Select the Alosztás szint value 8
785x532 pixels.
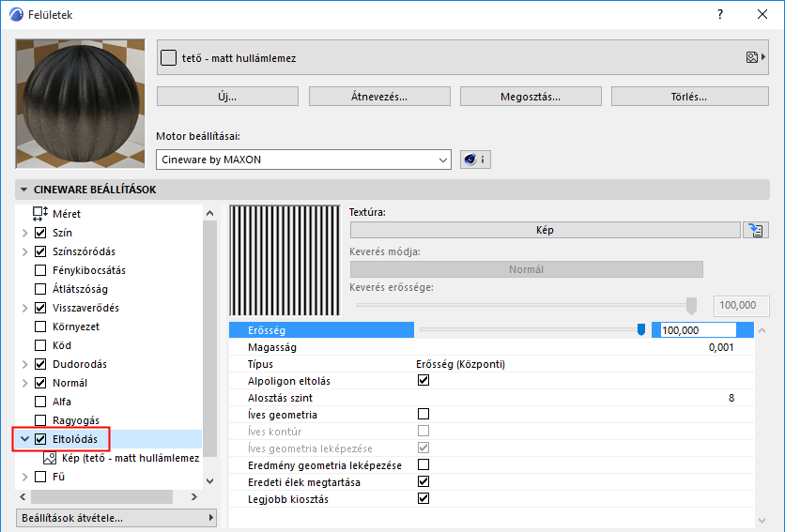coord(731,398)
